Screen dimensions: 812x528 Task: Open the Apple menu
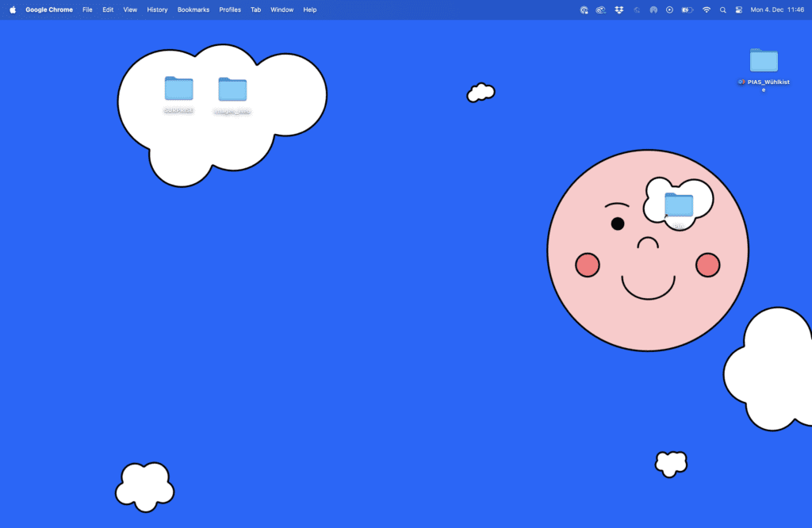coord(13,10)
